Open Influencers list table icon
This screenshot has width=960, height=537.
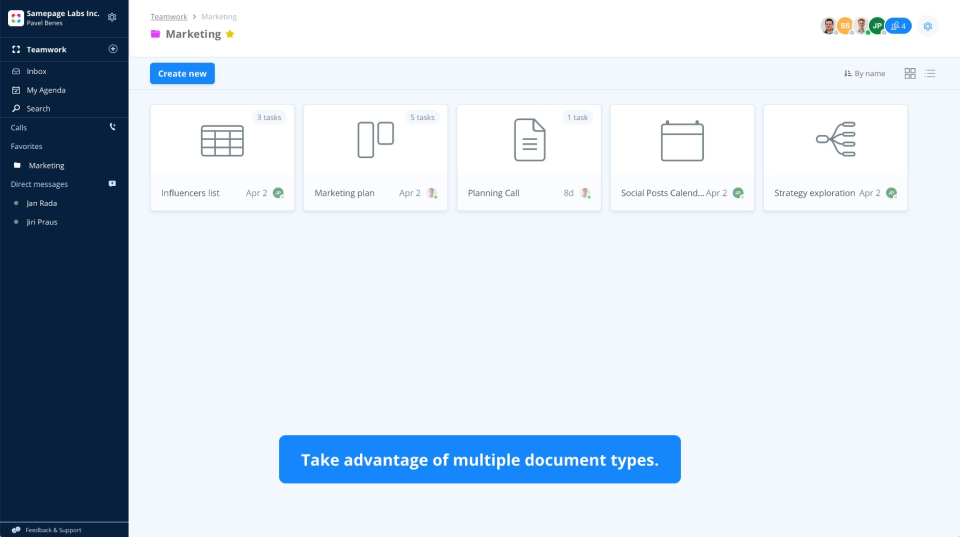pos(222,141)
